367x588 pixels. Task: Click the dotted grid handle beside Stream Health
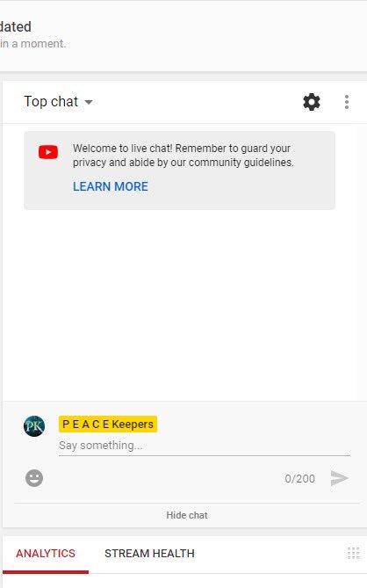pyautogui.click(x=353, y=553)
